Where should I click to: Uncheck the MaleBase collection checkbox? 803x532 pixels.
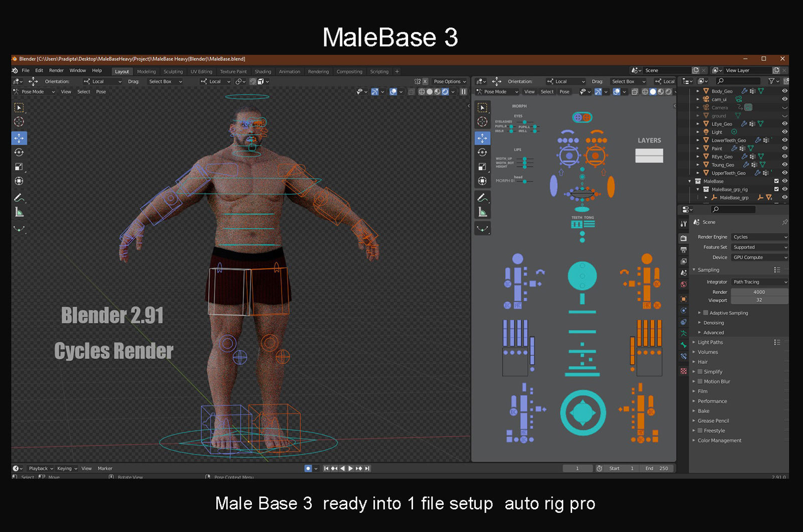(776, 181)
